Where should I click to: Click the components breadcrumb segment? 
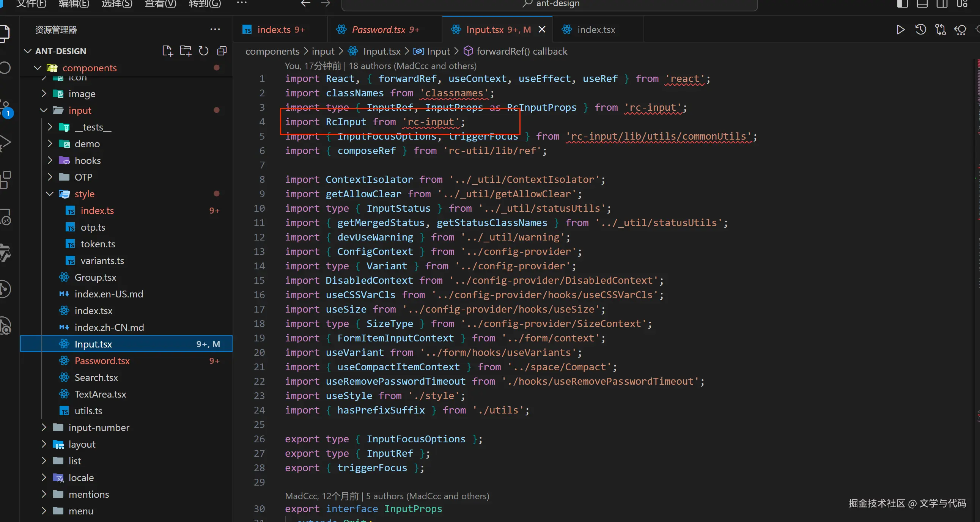point(272,51)
